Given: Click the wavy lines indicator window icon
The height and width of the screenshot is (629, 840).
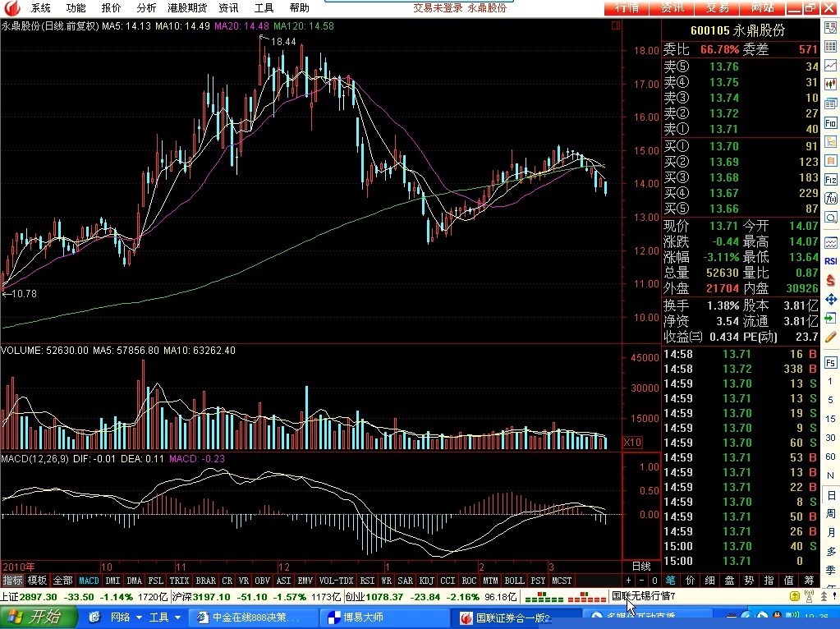Looking at the screenshot, I should click(x=831, y=243).
